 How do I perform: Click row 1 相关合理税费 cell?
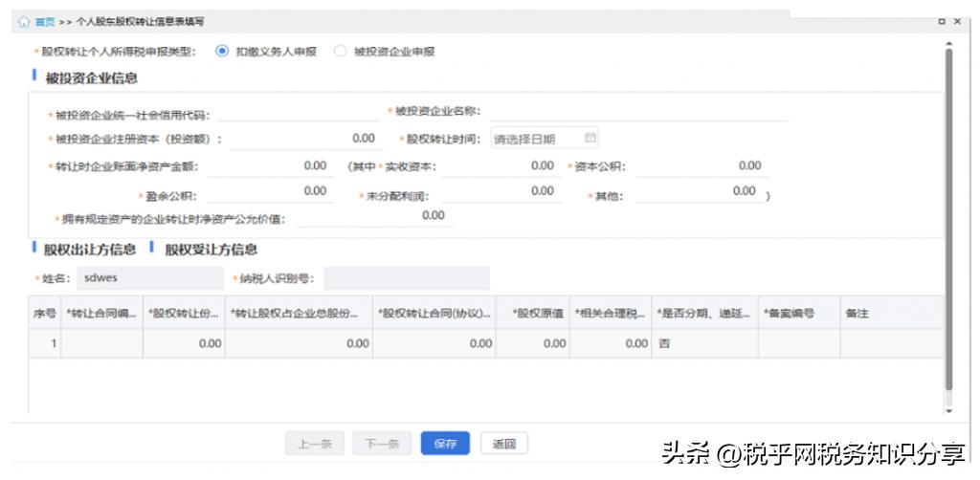pyautogui.click(x=611, y=343)
